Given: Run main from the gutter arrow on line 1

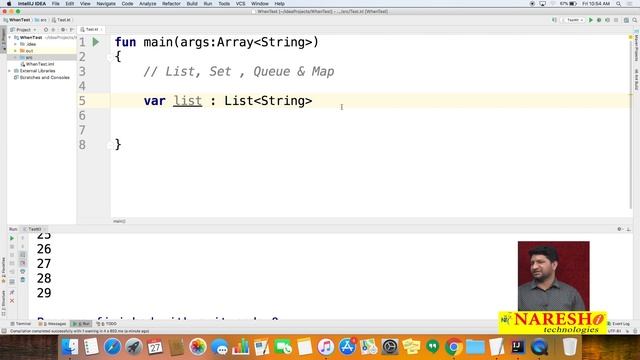Looking at the screenshot, I should point(96,42).
